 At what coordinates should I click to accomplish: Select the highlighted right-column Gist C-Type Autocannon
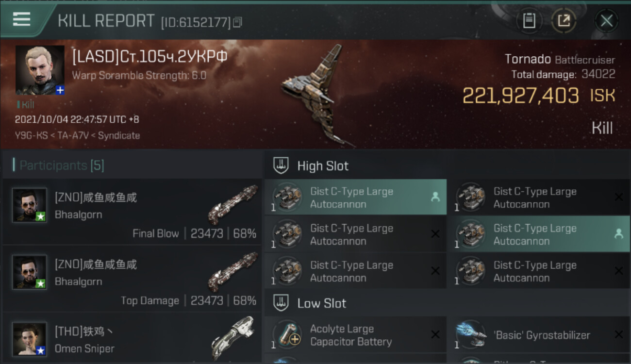click(539, 234)
